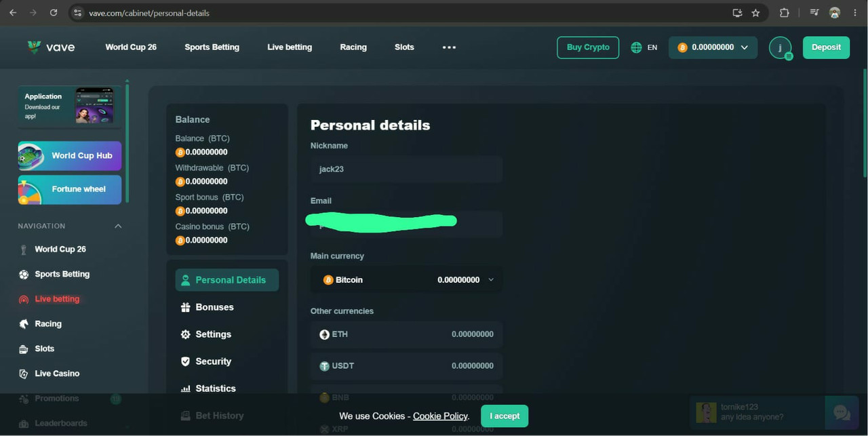Click the install app icon in address bar
Screen dimensions: 868x436
coord(737,13)
